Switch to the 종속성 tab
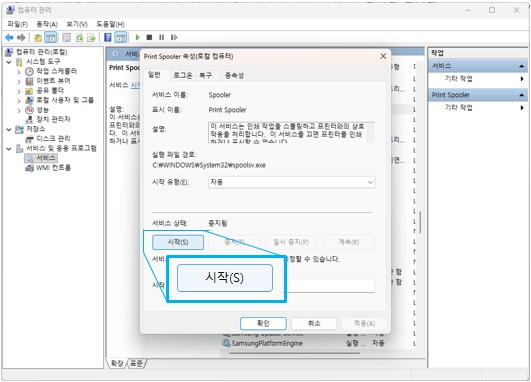The width and height of the screenshot is (531, 382). click(x=234, y=76)
